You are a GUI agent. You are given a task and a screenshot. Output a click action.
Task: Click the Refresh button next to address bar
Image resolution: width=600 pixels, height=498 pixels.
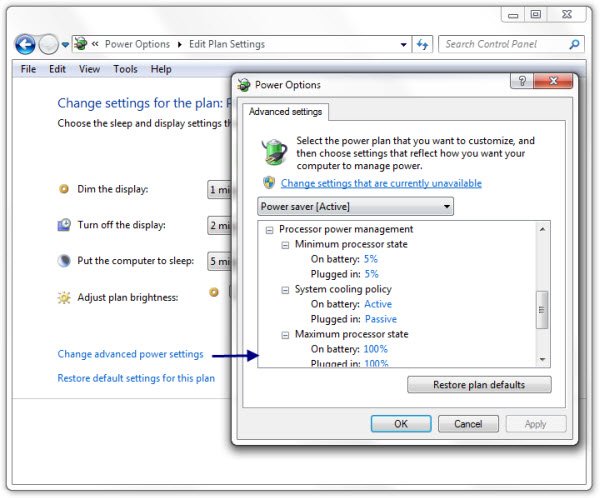tap(422, 44)
